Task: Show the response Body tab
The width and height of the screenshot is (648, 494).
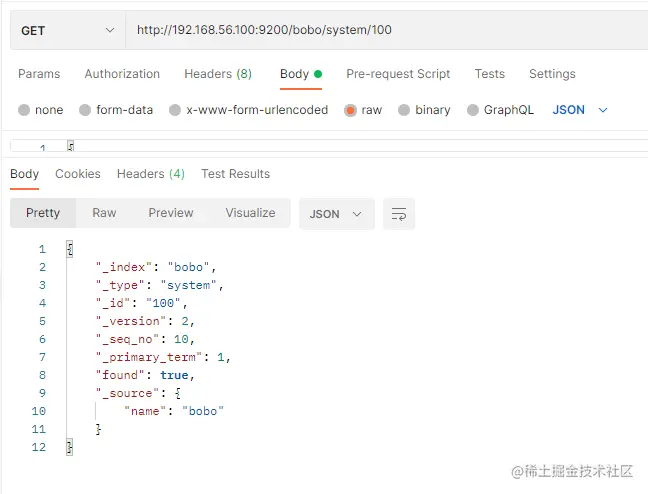Action: coord(24,174)
